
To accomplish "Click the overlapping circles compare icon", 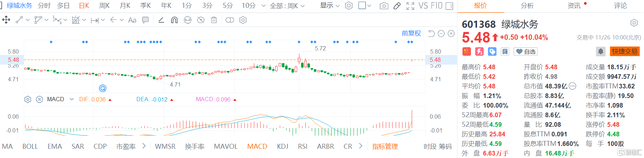I will pos(230,20).
